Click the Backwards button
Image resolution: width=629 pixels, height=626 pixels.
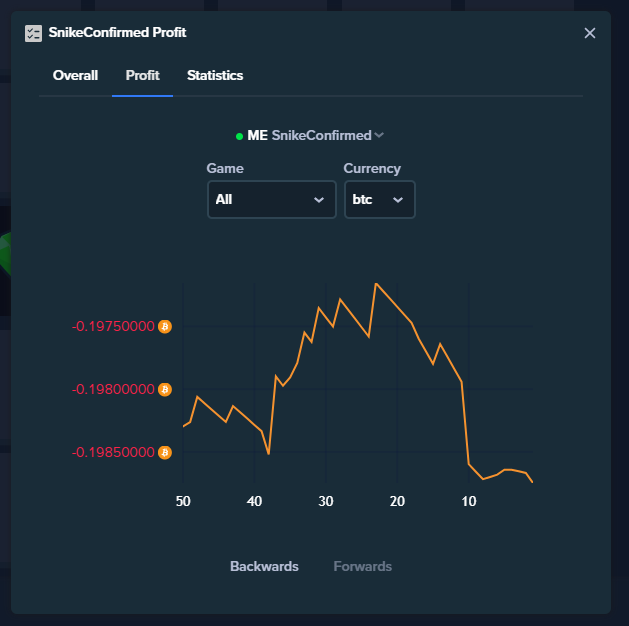click(x=264, y=566)
